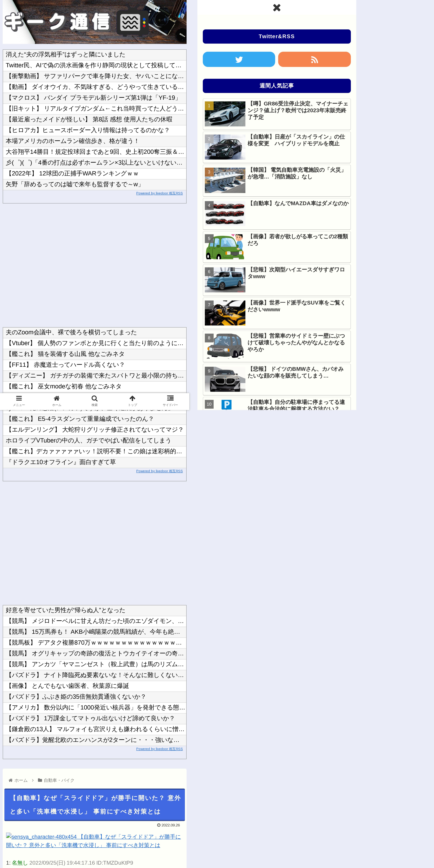Open the rank 6 blue Hiace thumbnail
The width and height of the screenshot is (434, 868).
(225, 280)
